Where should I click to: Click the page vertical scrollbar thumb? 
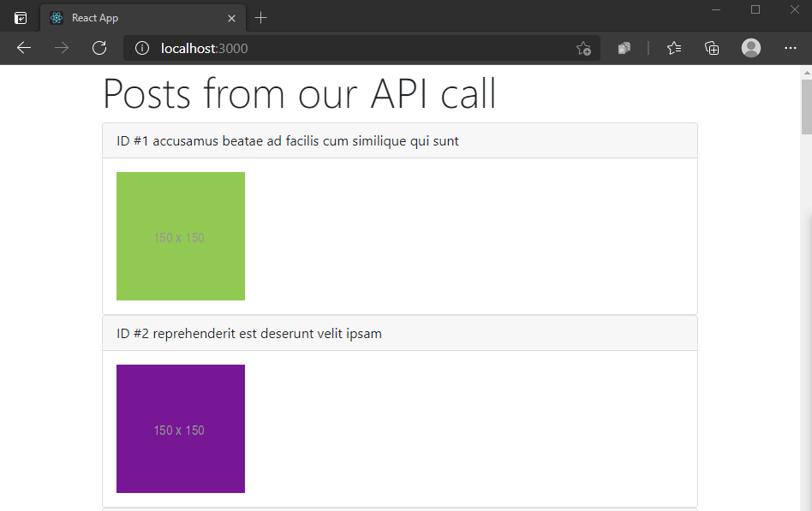coord(806,107)
